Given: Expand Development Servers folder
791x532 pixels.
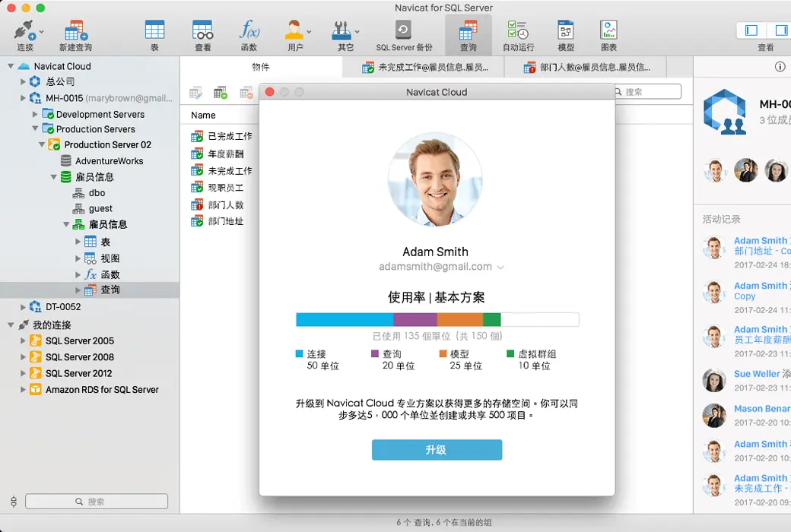Looking at the screenshot, I should (35, 115).
